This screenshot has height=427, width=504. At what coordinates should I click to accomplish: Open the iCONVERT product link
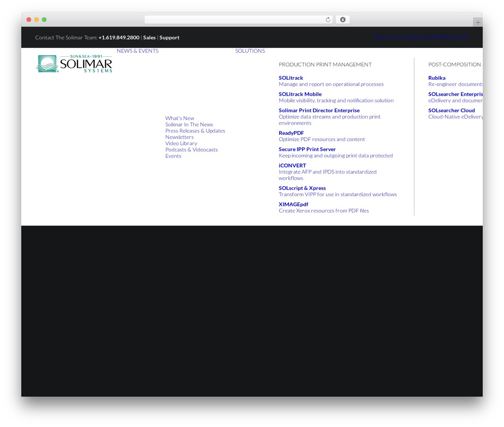click(292, 165)
